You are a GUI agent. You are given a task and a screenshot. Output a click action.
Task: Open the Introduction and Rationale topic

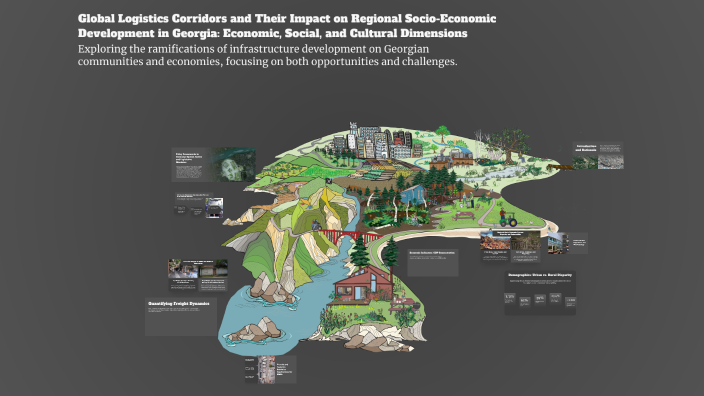point(598,156)
